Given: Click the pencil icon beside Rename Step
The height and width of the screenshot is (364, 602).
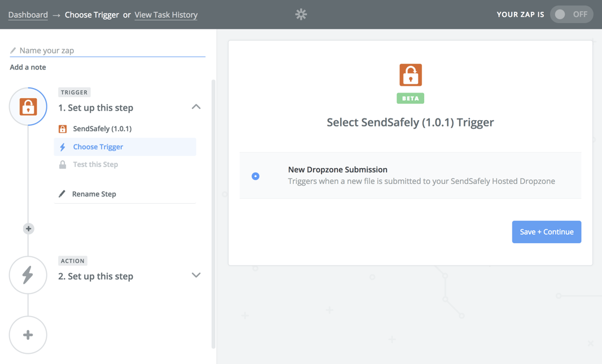Looking at the screenshot, I should coord(62,194).
